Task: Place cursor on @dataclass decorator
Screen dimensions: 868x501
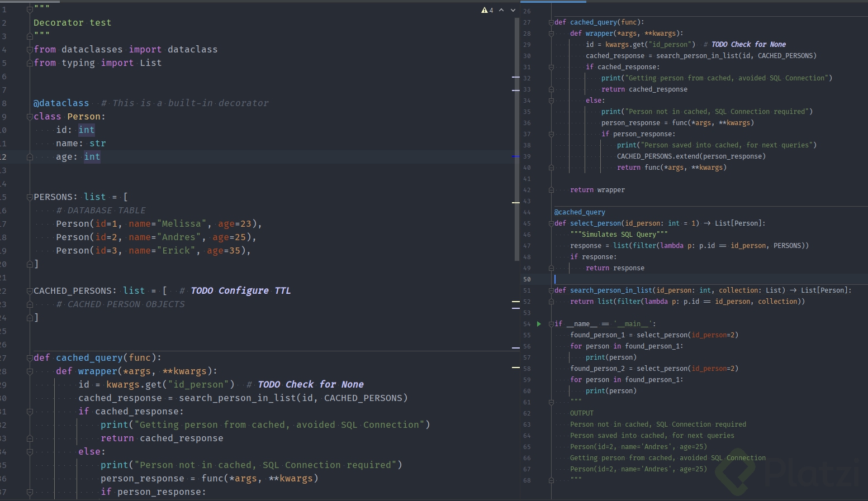Action: pyautogui.click(x=61, y=103)
